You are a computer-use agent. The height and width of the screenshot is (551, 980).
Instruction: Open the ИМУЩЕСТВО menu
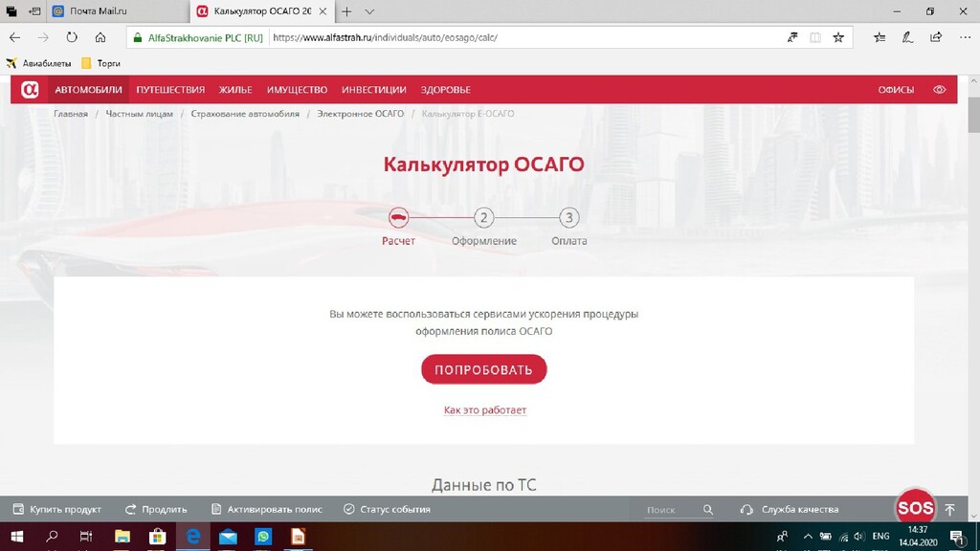(x=297, y=89)
